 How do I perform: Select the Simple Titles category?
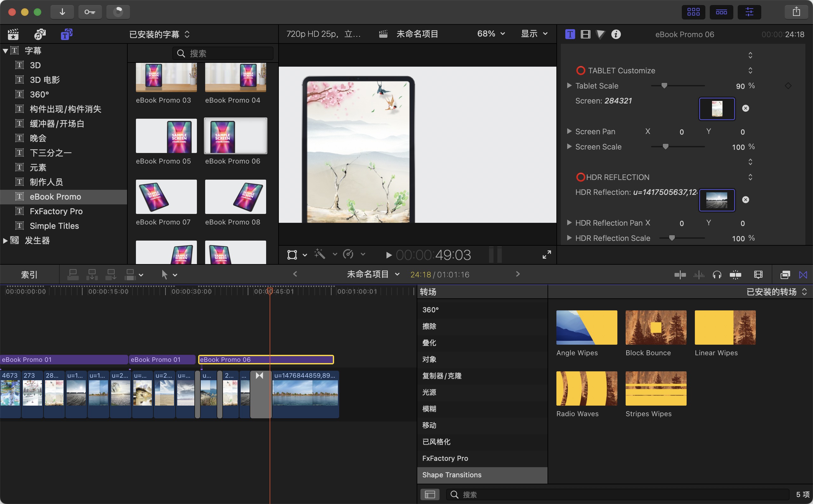(x=54, y=226)
